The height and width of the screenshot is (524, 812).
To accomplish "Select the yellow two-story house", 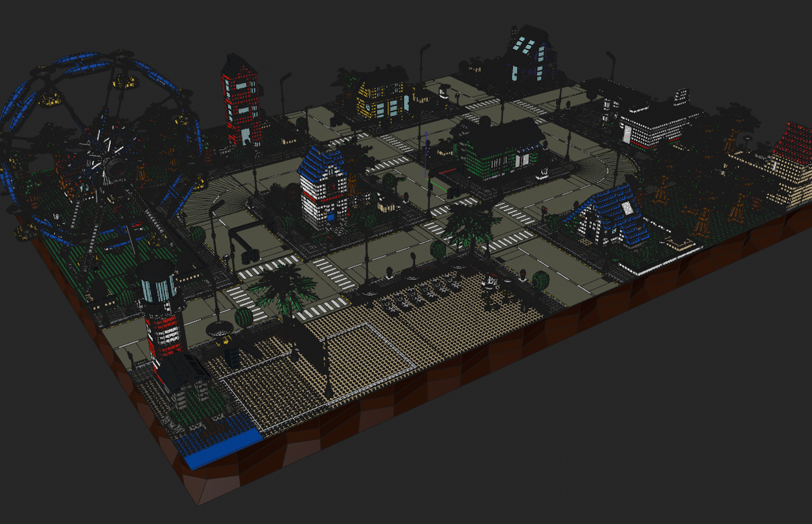I will coord(381,97).
